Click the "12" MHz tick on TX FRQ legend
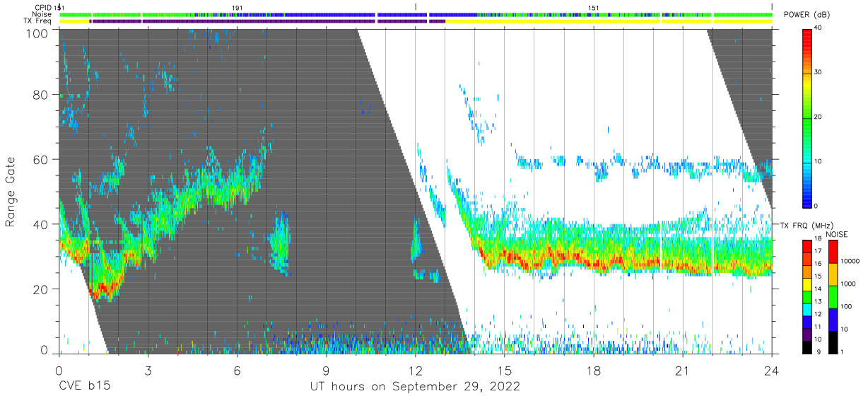The height and width of the screenshot is (401, 868). pos(818,314)
